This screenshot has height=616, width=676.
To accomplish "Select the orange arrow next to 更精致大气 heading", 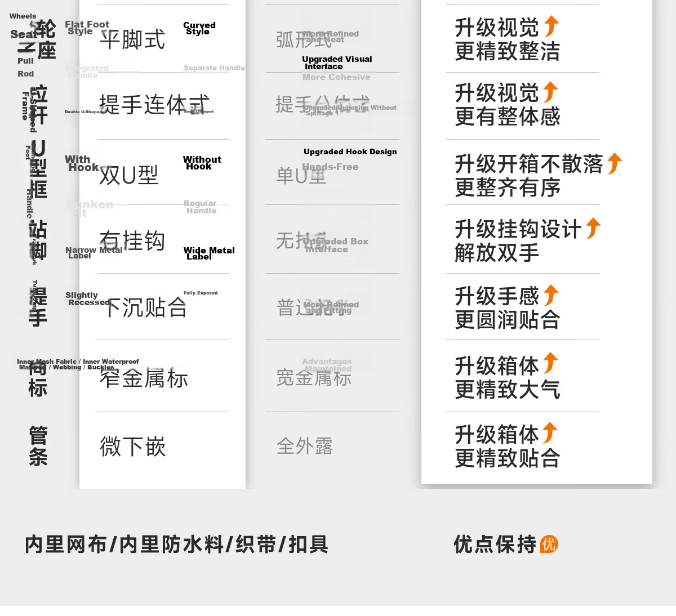I will 550,363.
